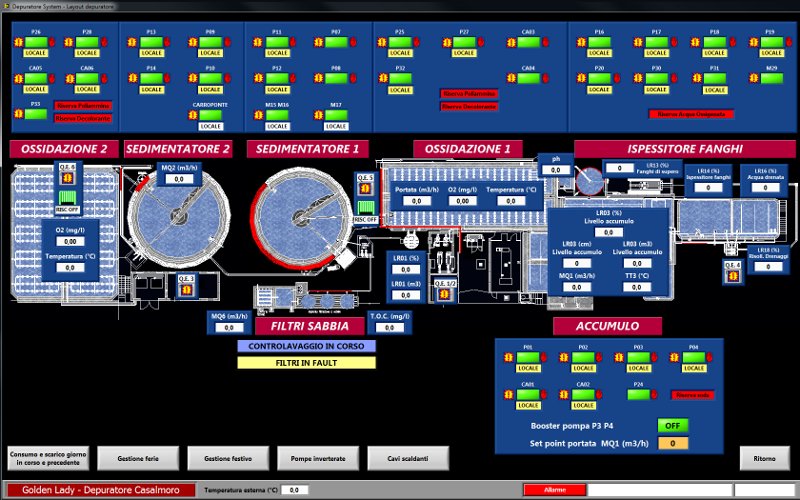
Task: Open the Cavi scaldanti page
Action: 408,458
